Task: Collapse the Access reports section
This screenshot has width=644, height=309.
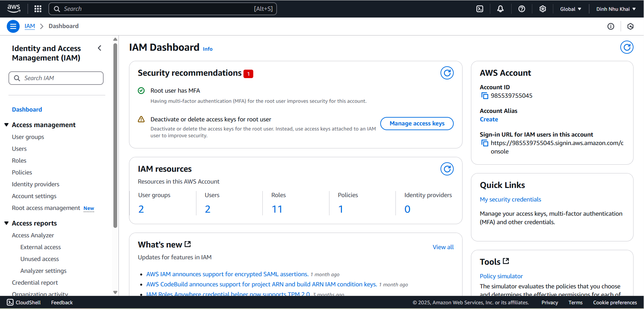Action: 6,223
